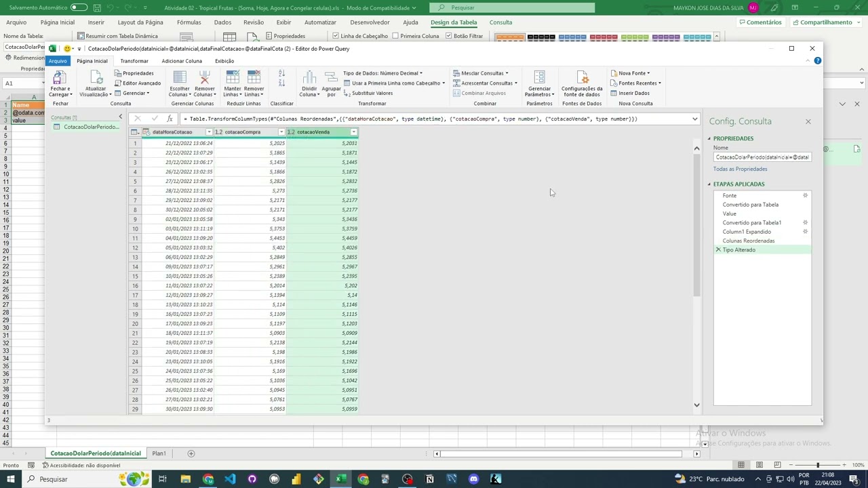Open the gear settings for Column1 Expandido step
The width and height of the screenshot is (868, 488).
click(806, 232)
